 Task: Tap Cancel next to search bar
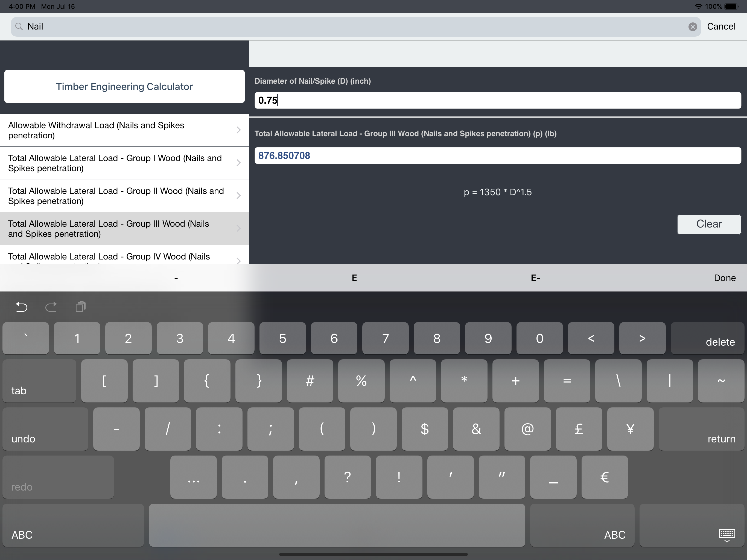(x=721, y=27)
